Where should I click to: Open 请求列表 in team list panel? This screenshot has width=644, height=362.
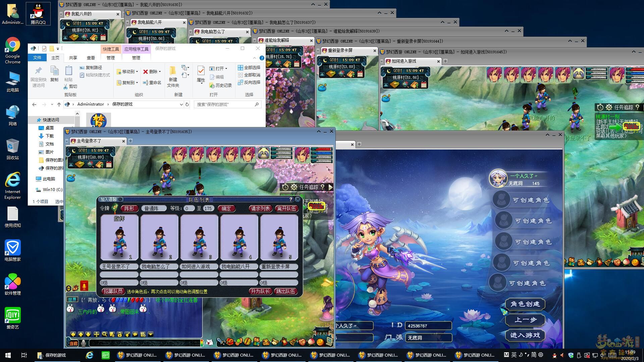260,208
